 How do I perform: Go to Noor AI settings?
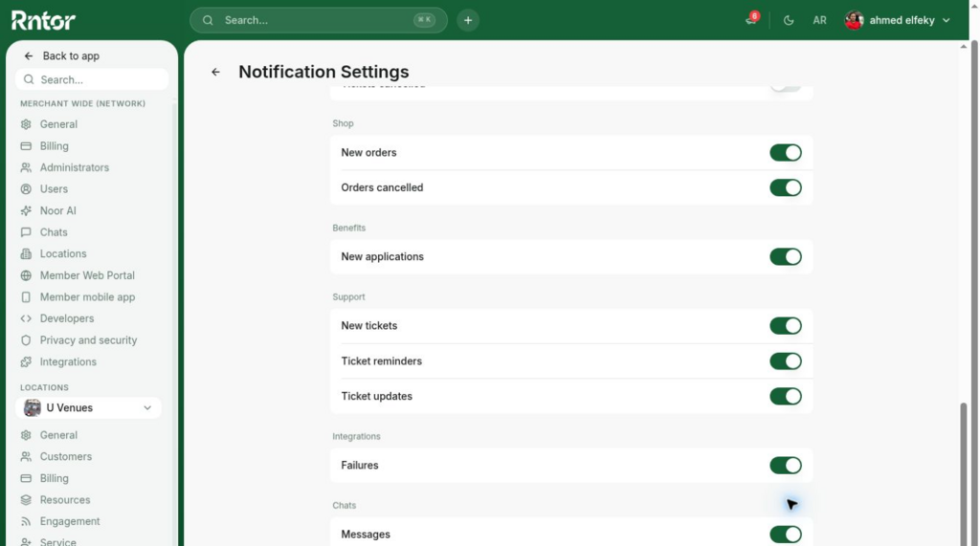click(58, 210)
